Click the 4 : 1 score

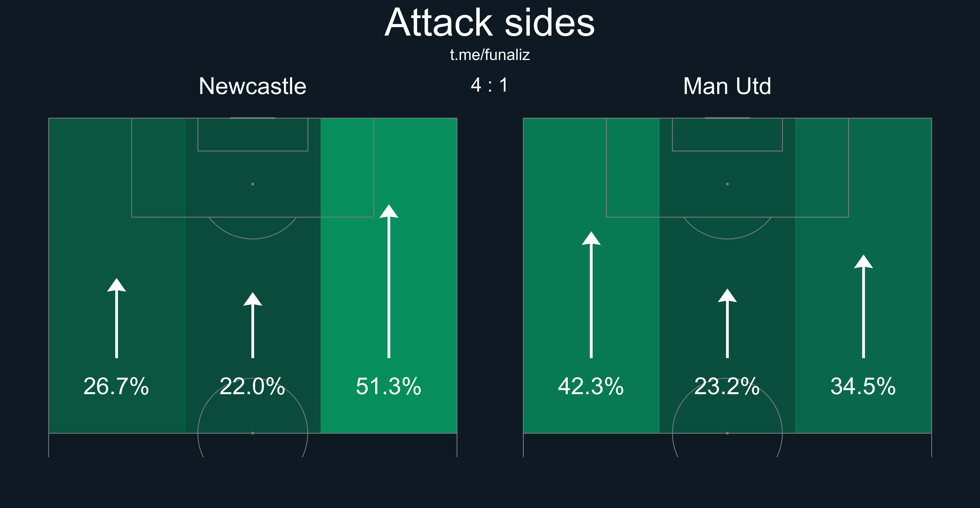[x=489, y=85]
